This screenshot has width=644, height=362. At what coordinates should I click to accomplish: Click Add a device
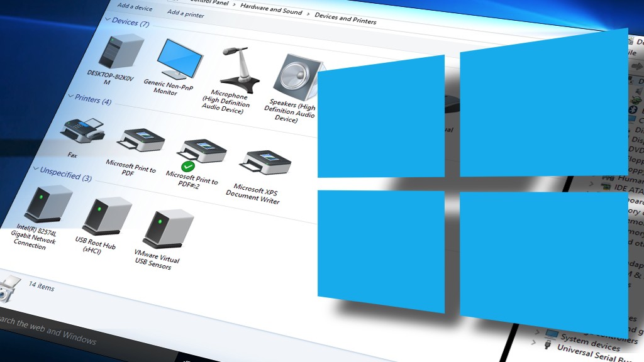coord(135,6)
